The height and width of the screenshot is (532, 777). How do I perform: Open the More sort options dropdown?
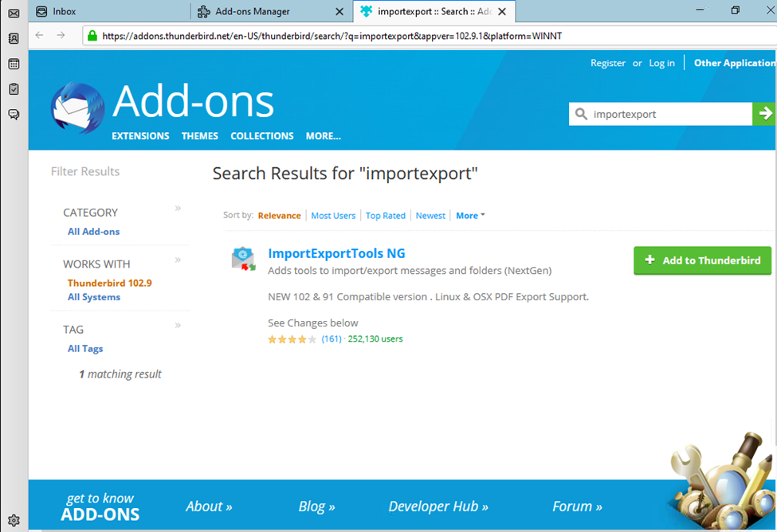[470, 216]
